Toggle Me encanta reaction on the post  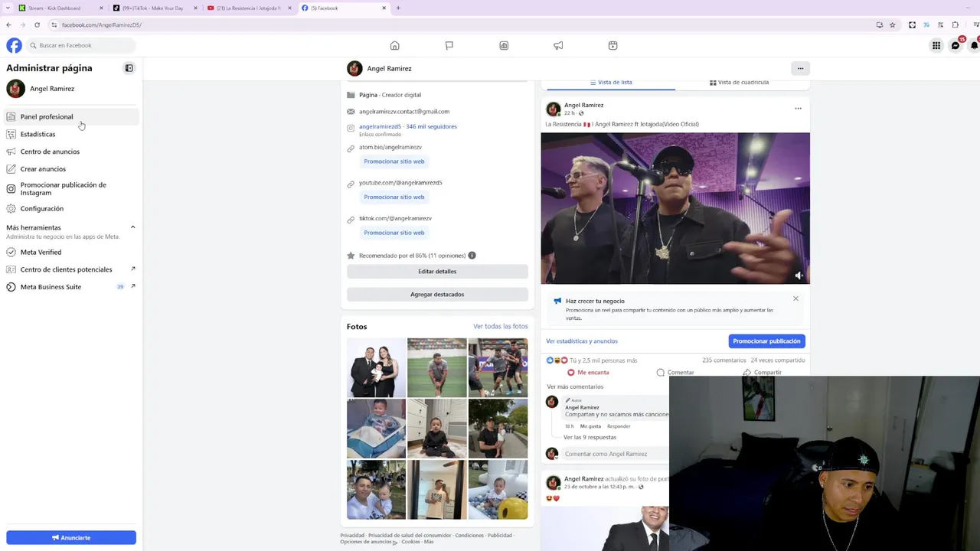pyautogui.click(x=588, y=373)
